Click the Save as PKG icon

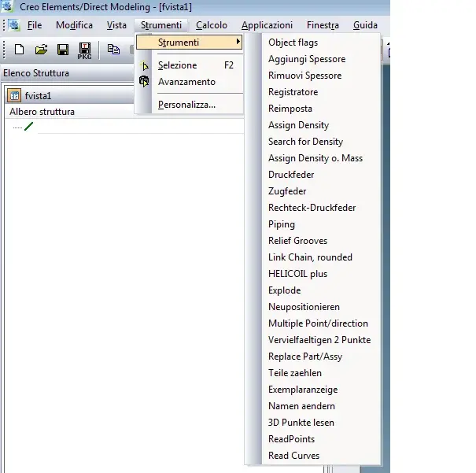[85, 50]
